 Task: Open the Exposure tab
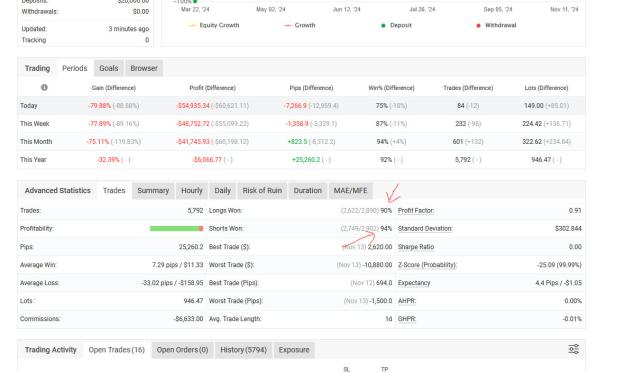(294, 350)
